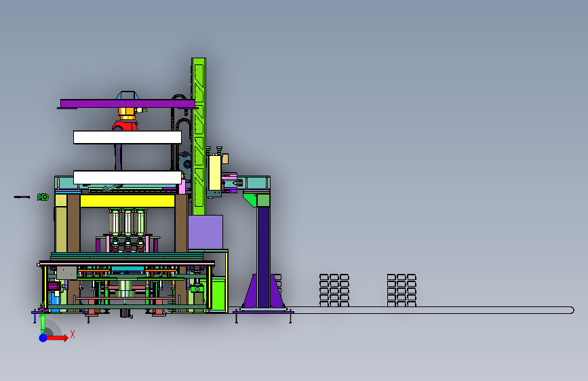Click the red X axis label
This screenshot has height=381, width=588.
(73, 334)
